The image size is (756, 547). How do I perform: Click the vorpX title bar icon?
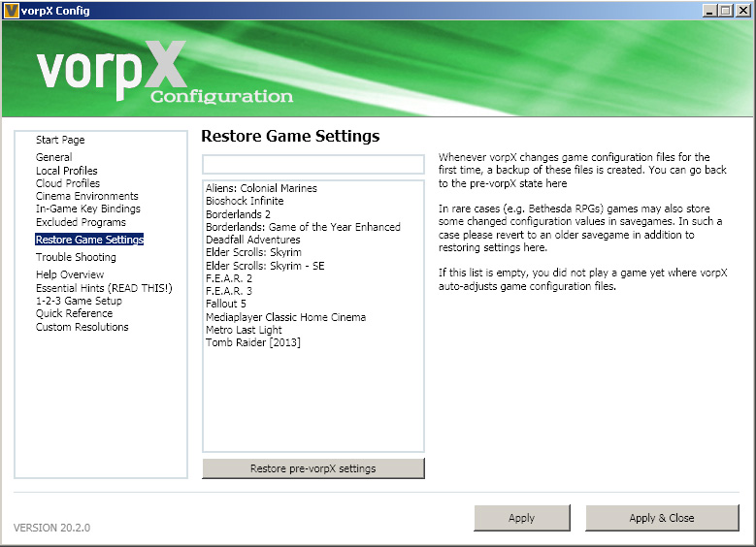pos(11,11)
